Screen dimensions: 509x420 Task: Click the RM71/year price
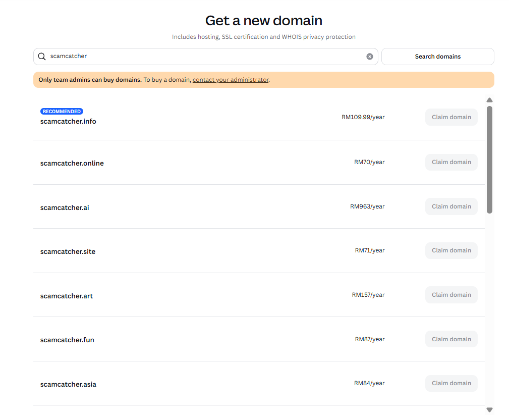(x=370, y=250)
